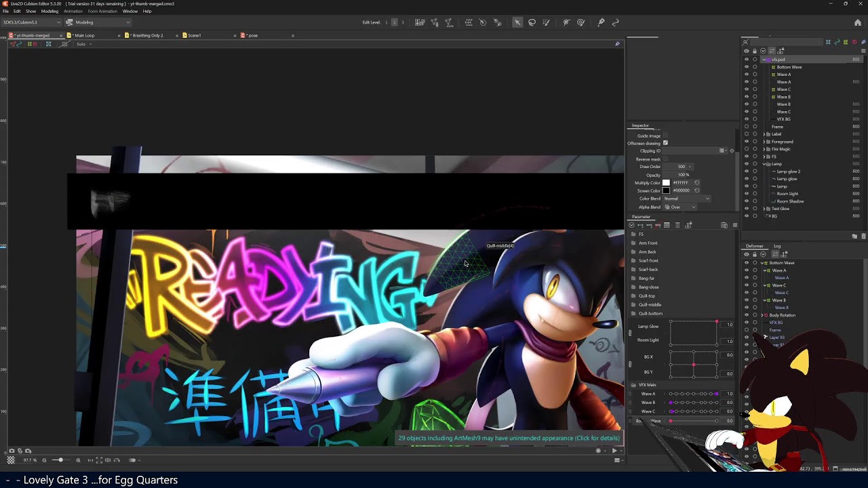
Task: Toggle visibility of Fire Magic folder
Action: tap(747, 149)
